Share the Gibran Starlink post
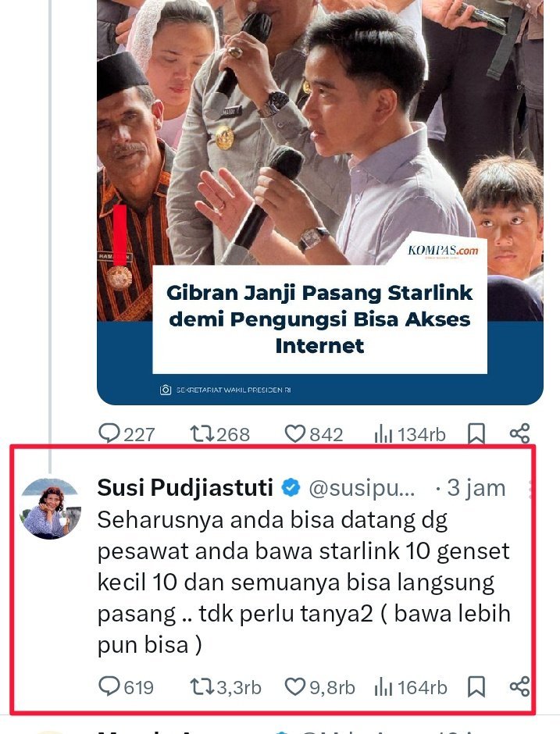This screenshot has height=734, width=560. (x=519, y=433)
